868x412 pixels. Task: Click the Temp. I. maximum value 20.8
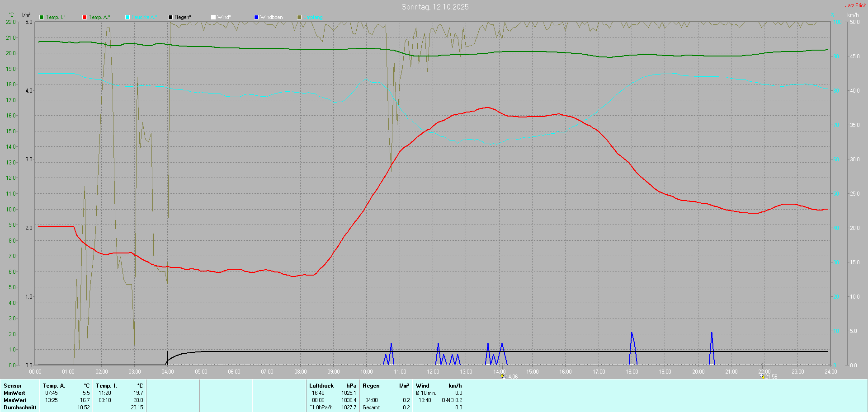[x=138, y=400]
